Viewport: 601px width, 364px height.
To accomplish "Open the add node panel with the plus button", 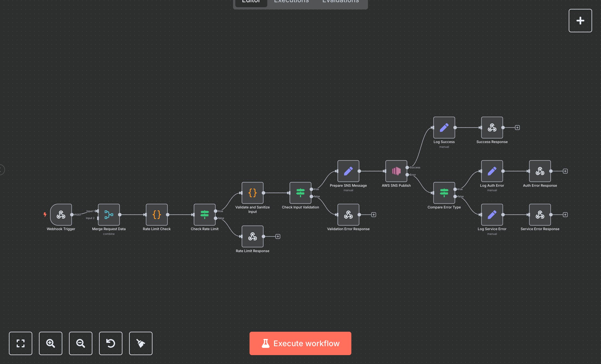I will [580, 20].
